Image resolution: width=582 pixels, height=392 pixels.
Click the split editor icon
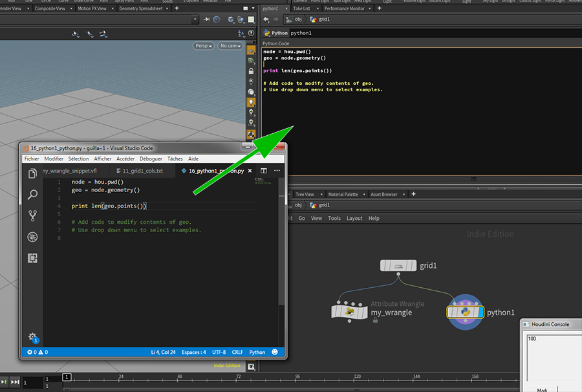coord(264,171)
